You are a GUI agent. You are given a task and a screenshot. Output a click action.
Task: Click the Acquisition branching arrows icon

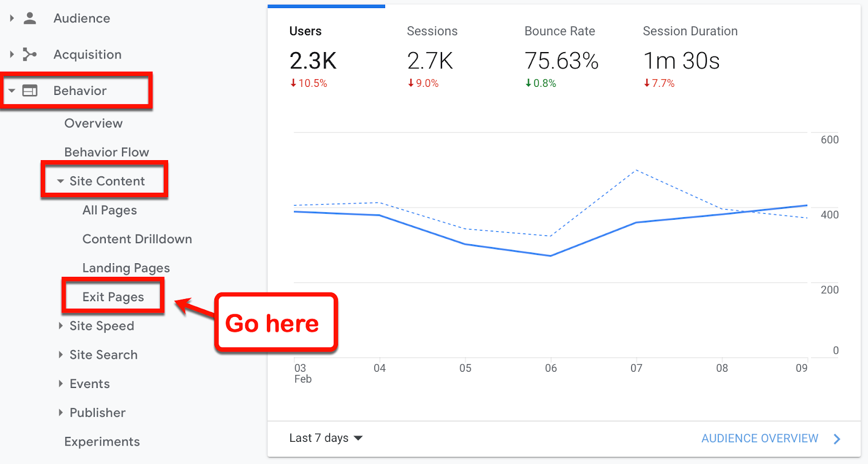[30, 54]
